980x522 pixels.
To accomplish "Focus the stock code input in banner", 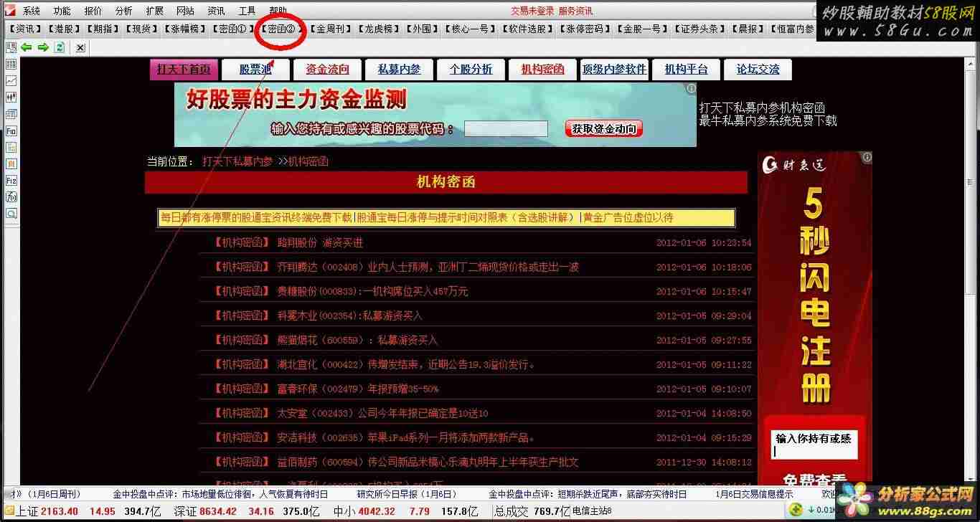I will click(x=506, y=129).
